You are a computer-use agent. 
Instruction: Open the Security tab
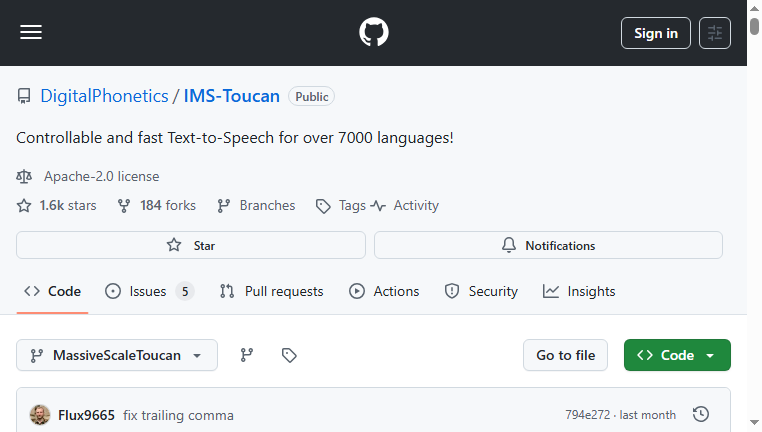click(x=481, y=292)
